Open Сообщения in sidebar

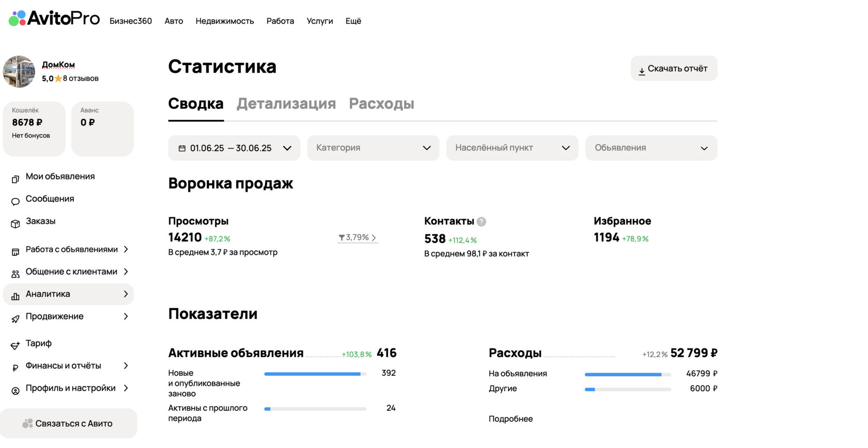tap(50, 199)
